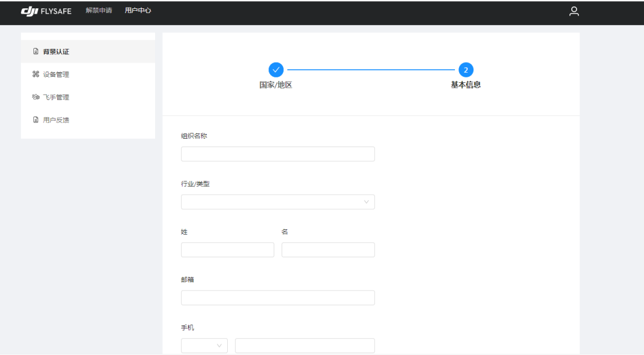Click the step 2 circle for 基本信息
Screen dimensions: 644x355
(466, 70)
